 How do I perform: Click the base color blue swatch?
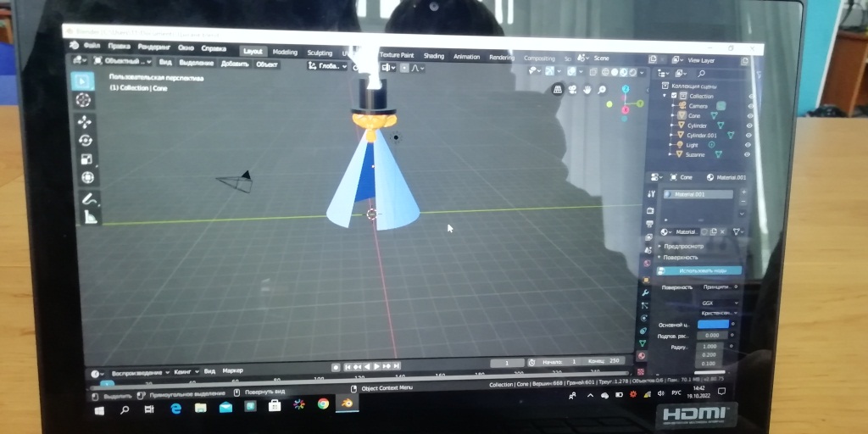tap(713, 325)
